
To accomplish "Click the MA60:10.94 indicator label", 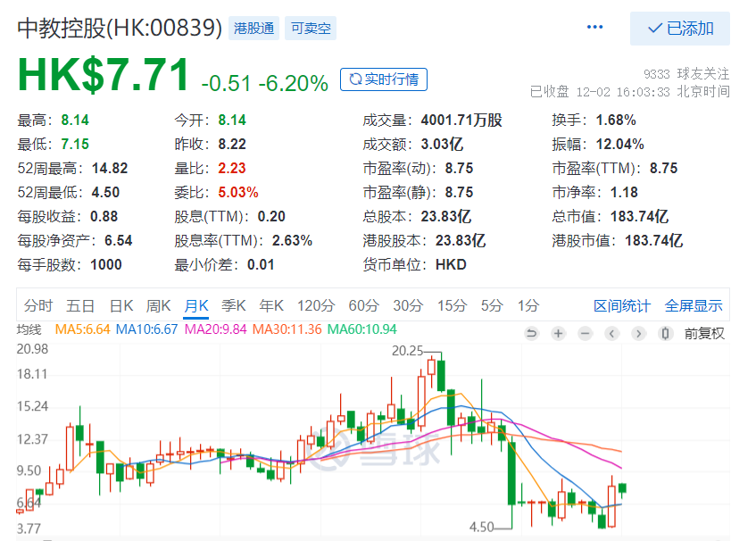I will click(x=362, y=329).
